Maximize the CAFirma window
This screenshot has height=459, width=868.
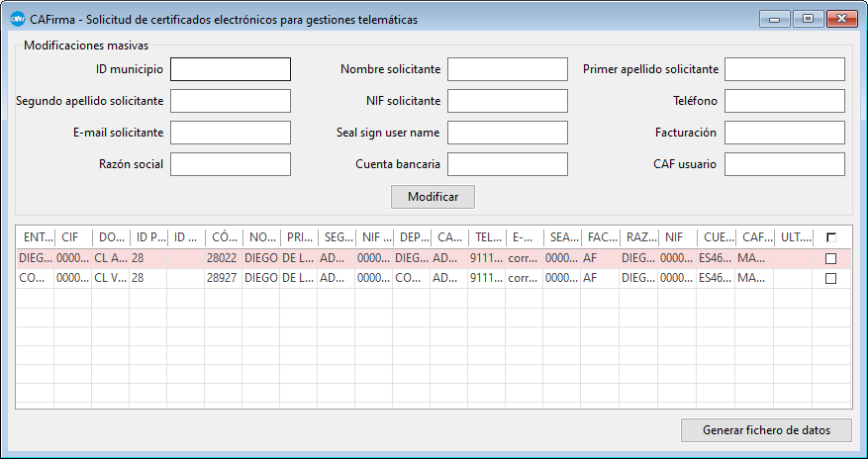click(808, 19)
